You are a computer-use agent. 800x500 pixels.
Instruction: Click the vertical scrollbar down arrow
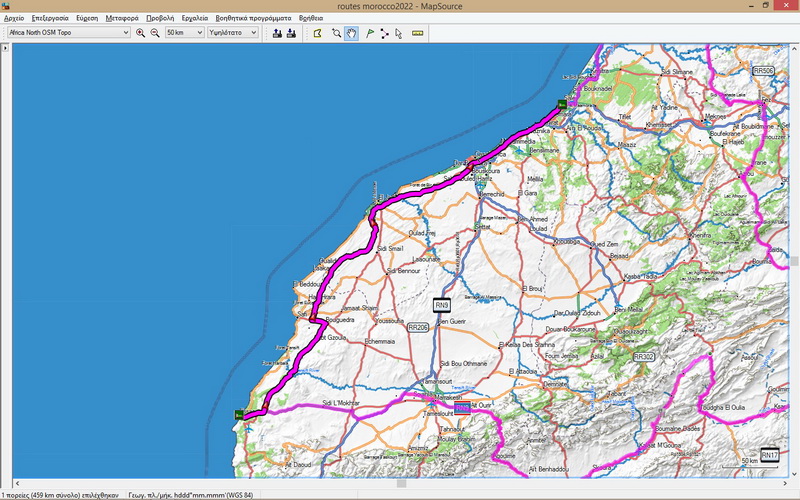point(794,474)
